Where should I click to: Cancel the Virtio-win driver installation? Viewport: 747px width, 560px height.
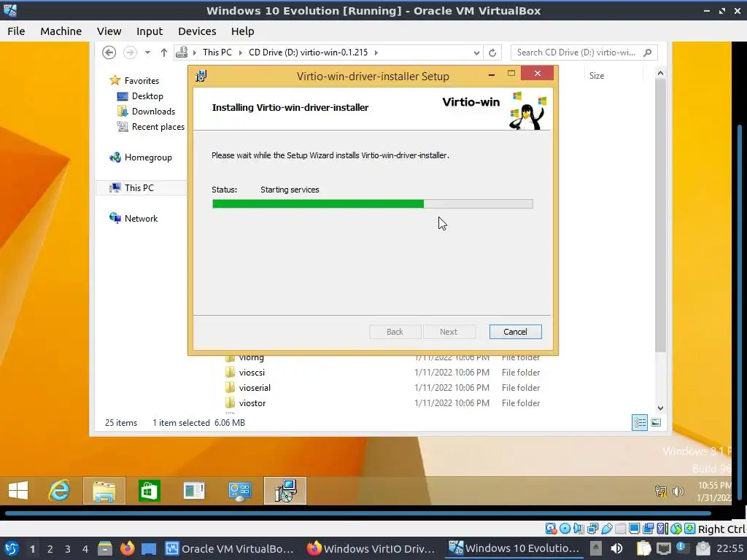click(515, 332)
